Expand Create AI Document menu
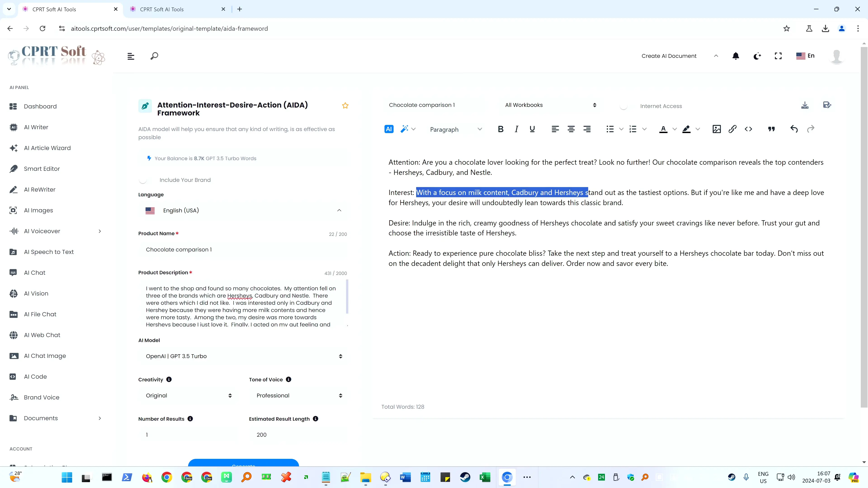Screen dimensions: 868x488 coord(680,56)
